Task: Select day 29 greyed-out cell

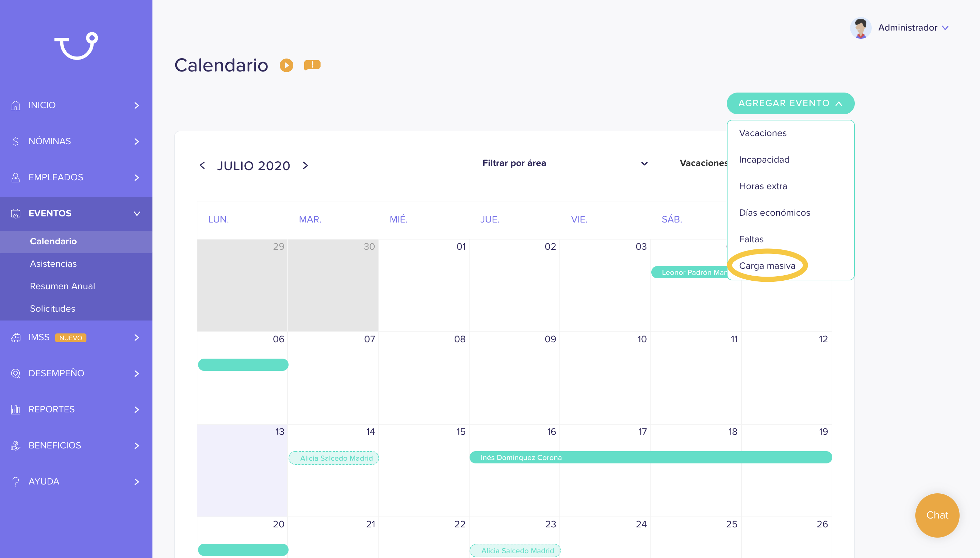Action: click(242, 285)
